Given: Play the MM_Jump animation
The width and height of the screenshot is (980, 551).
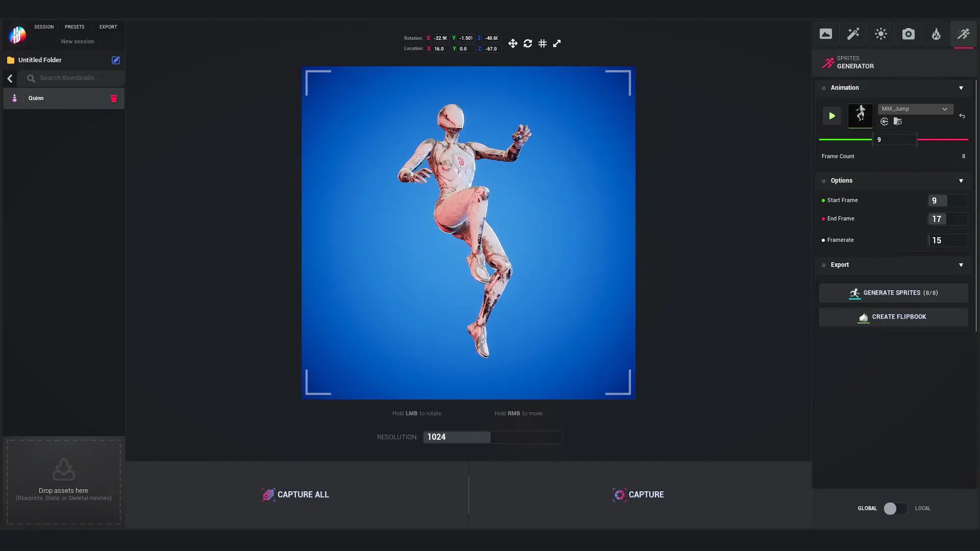Looking at the screenshot, I should coord(831,116).
